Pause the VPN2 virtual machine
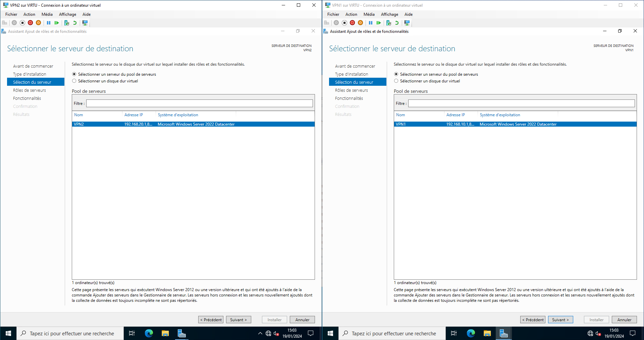This screenshot has height=340, width=644. pyautogui.click(x=49, y=23)
